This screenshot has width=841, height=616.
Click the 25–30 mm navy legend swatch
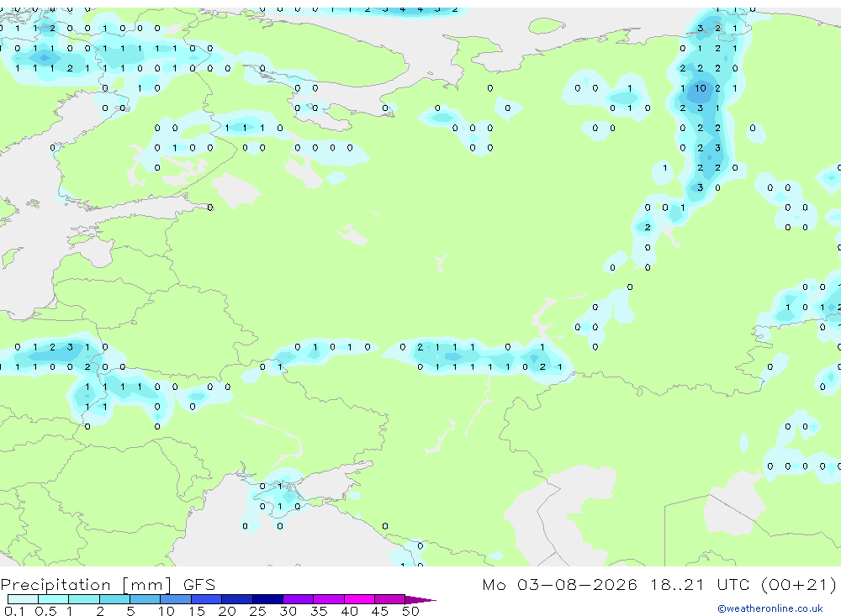(267, 599)
